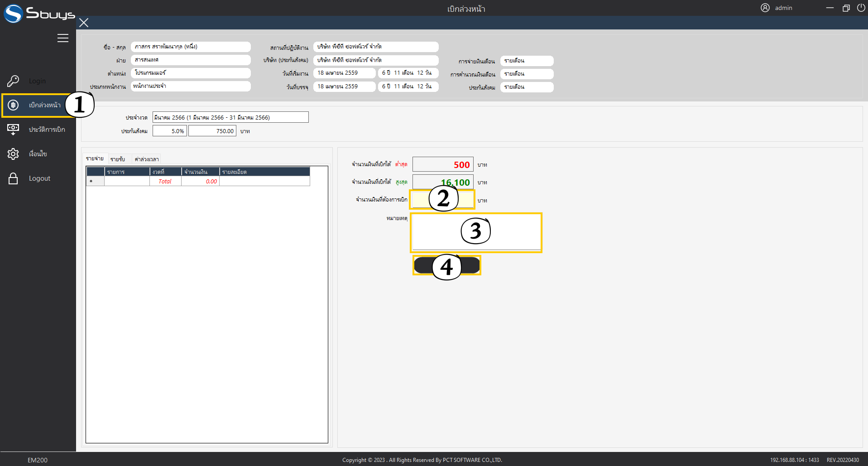Click the Login key icon

click(13, 81)
